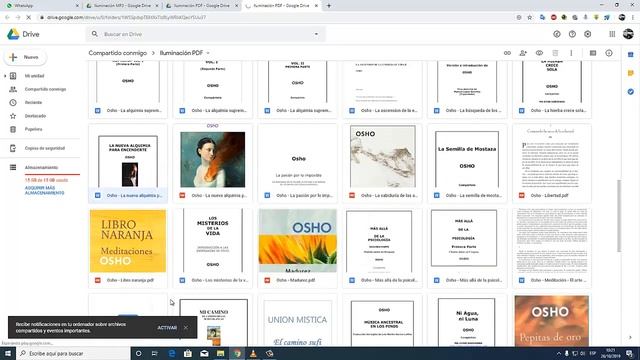Click the share with people icon

click(523, 53)
